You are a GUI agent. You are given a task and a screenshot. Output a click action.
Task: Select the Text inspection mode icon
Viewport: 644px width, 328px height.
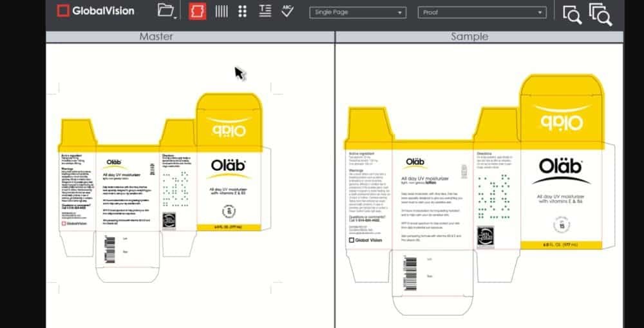(x=265, y=11)
